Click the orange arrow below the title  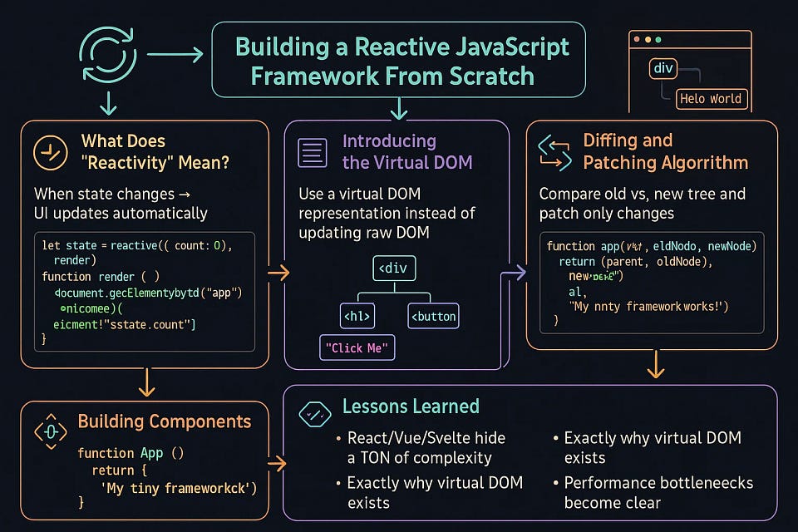[x=399, y=109]
